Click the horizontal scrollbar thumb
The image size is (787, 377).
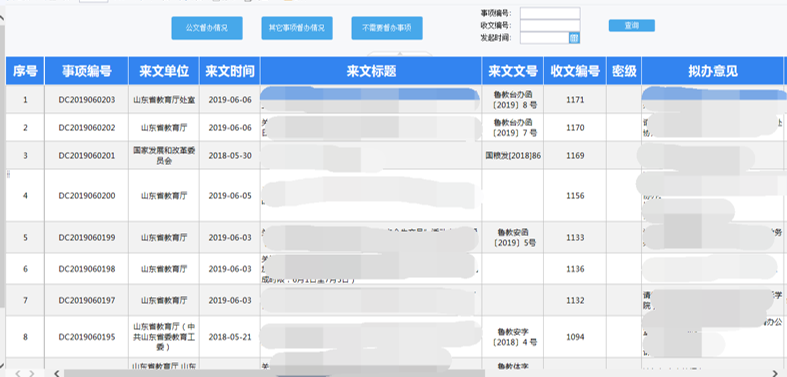275,373
